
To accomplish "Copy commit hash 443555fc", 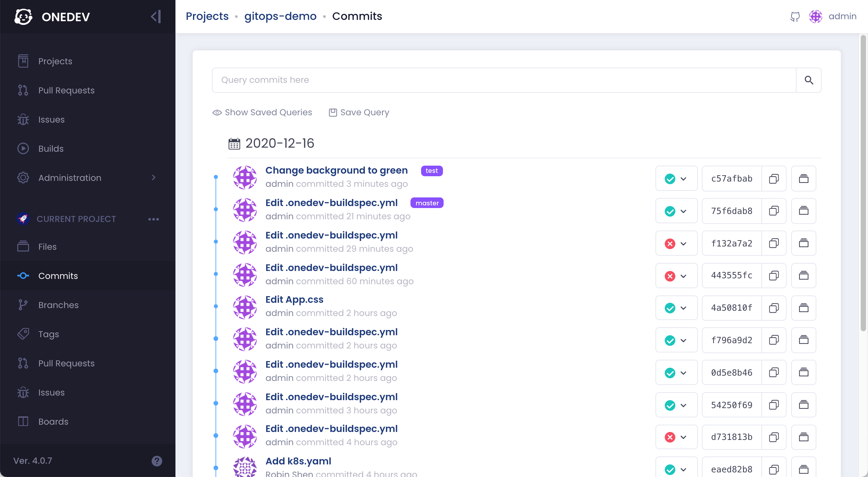I will tap(774, 276).
